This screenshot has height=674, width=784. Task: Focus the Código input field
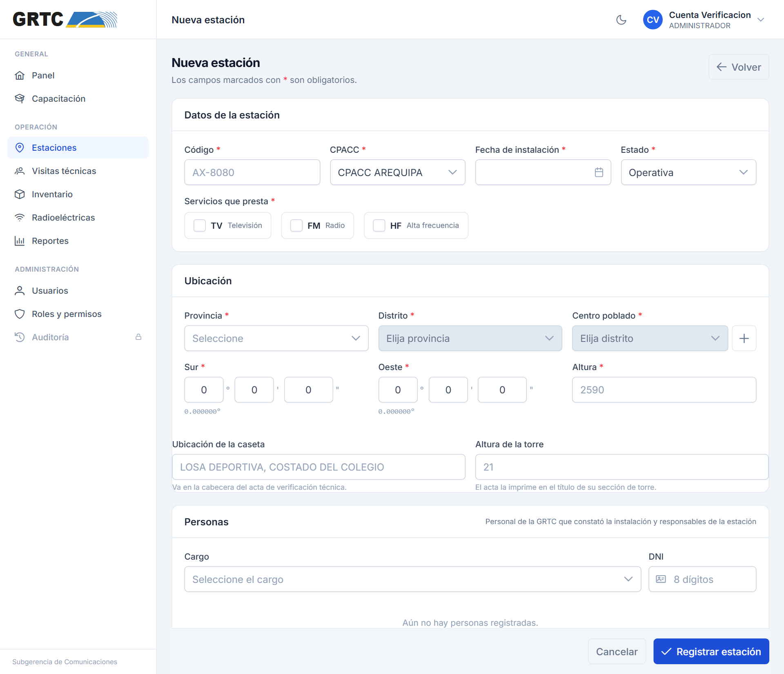252,172
